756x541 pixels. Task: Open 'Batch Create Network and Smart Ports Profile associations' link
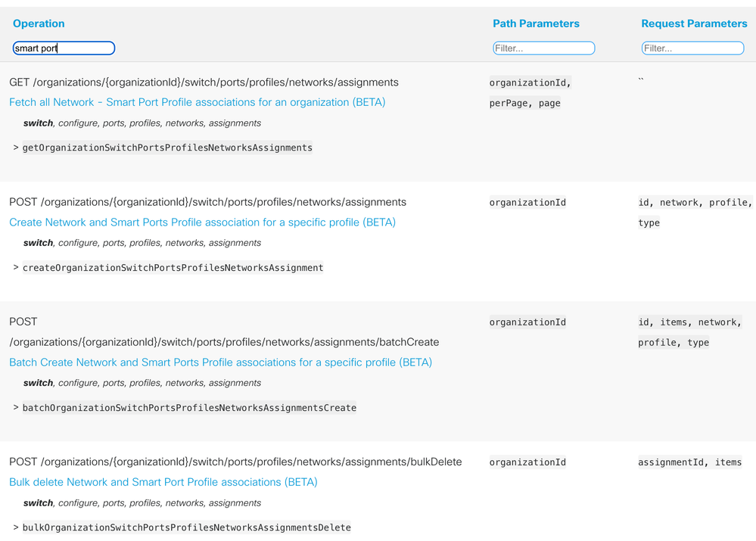pyautogui.click(x=220, y=362)
